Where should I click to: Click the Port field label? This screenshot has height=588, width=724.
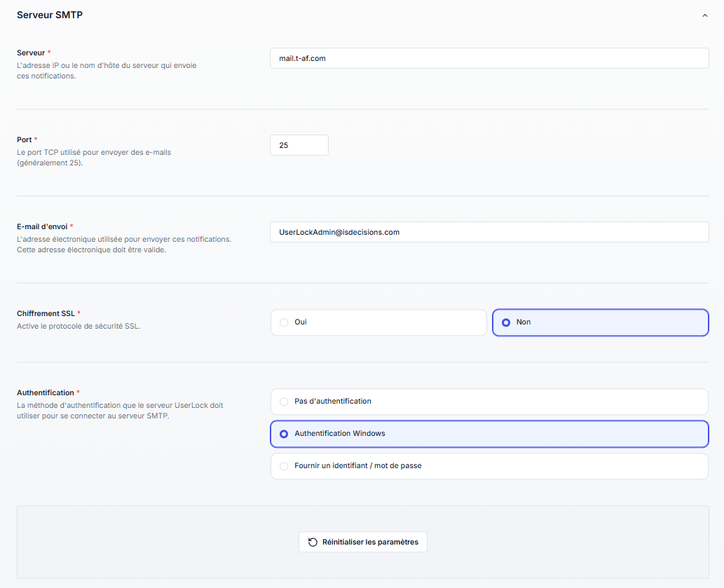(25, 139)
